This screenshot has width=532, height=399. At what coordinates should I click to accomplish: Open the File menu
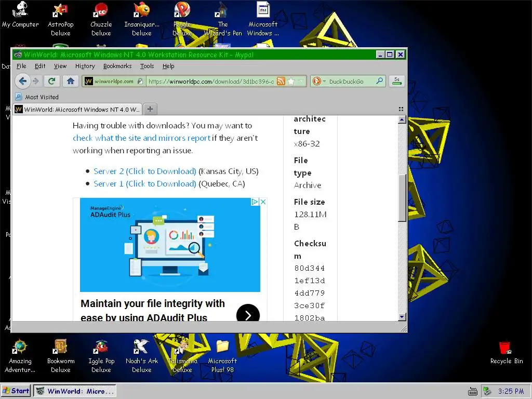coord(21,66)
